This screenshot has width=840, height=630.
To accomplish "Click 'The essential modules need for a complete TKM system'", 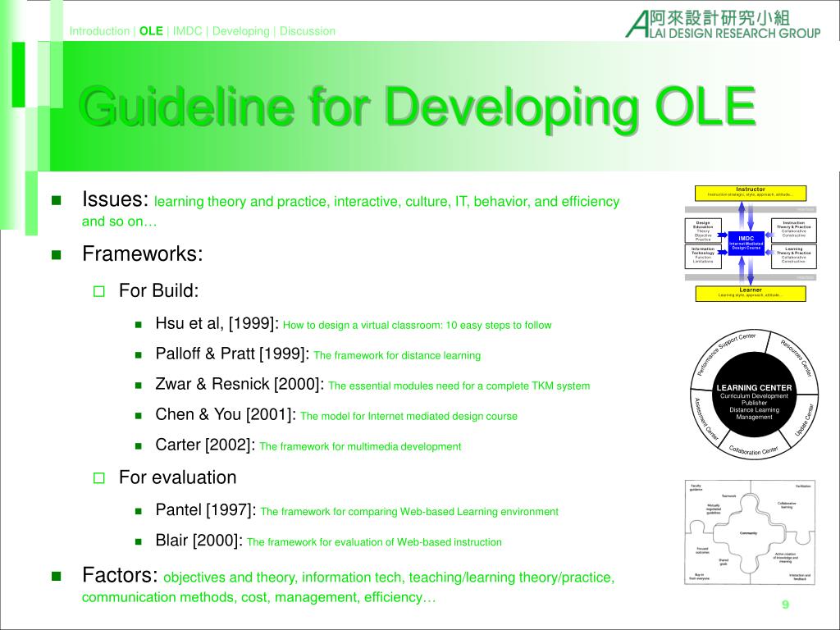I will 459,386.
